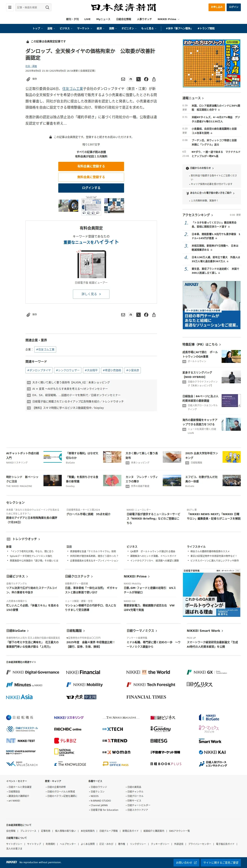Open NIKKEI Digital Governance logo
Viewport: 247px width, 868px height.
tap(33, 672)
